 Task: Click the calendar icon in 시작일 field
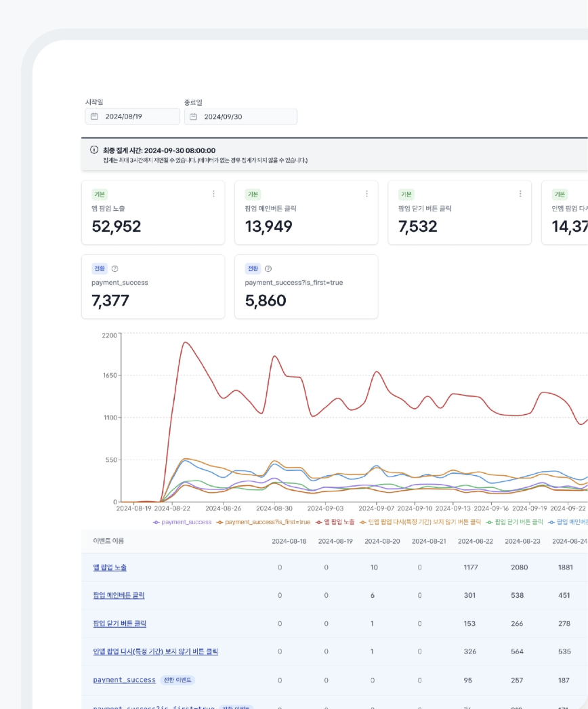[x=94, y=117]
